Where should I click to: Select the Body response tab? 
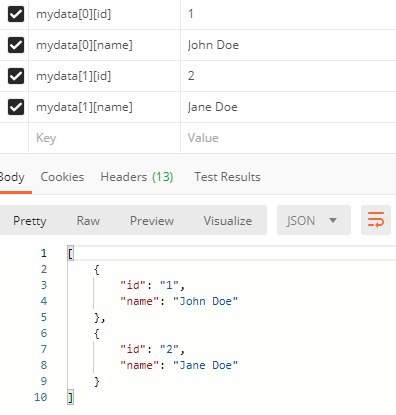coord(12,177)
